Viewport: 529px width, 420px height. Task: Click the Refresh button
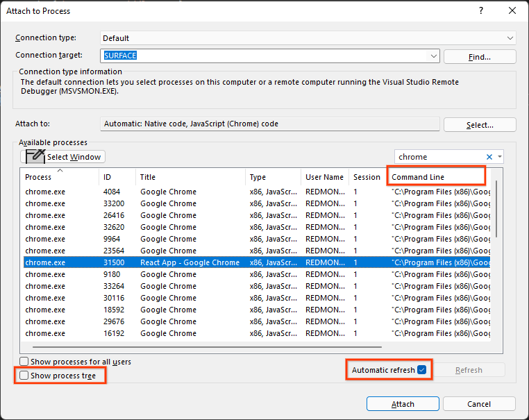tap(469, 370)
